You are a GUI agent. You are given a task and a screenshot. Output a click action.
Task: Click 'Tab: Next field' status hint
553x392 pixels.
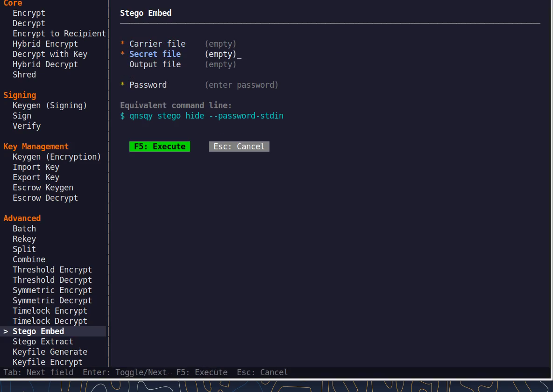coord(38,372)
